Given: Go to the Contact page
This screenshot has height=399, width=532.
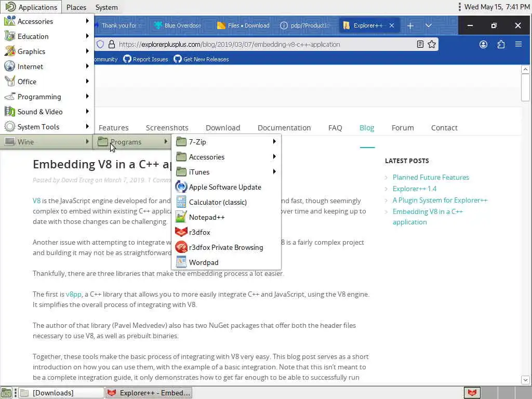Looking at the screenshot, I should coord(444,128).
